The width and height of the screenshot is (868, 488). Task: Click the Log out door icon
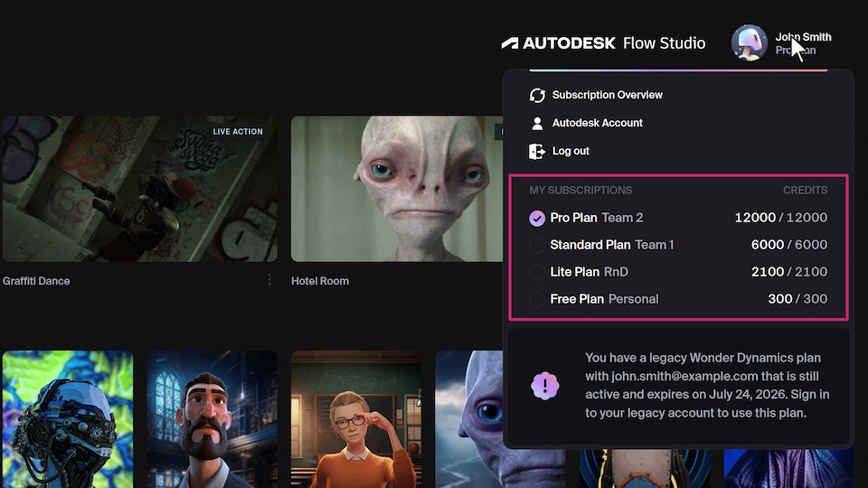pyautogui.click(x=537, y=151)
